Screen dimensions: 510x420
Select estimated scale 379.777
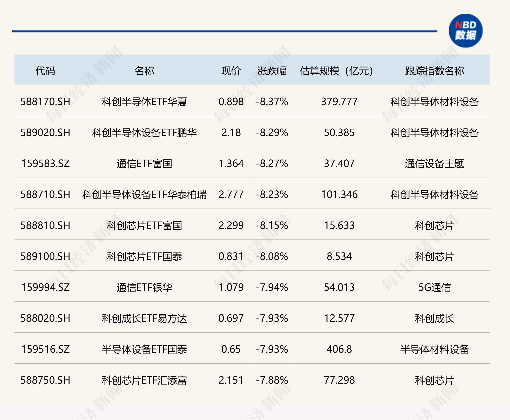pos(339,102)
